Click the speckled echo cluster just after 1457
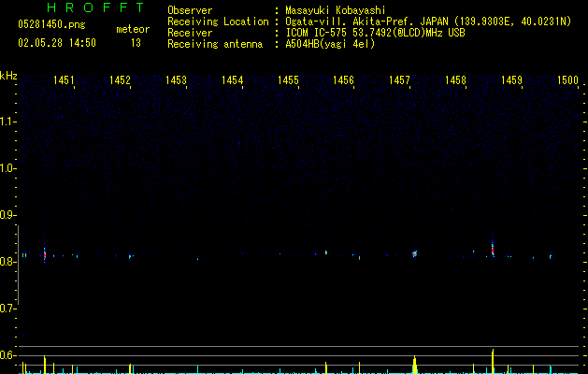 [x=414, y=254]
